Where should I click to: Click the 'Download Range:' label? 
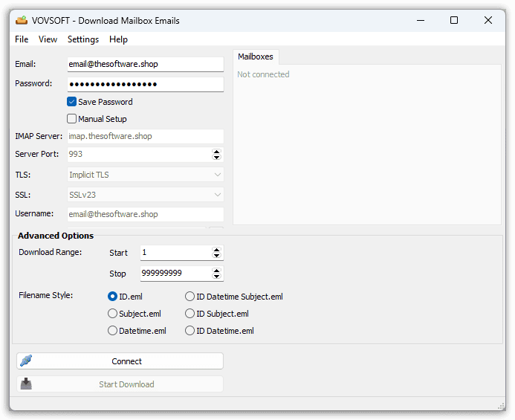pyautogui.click(x=51, y=252)
